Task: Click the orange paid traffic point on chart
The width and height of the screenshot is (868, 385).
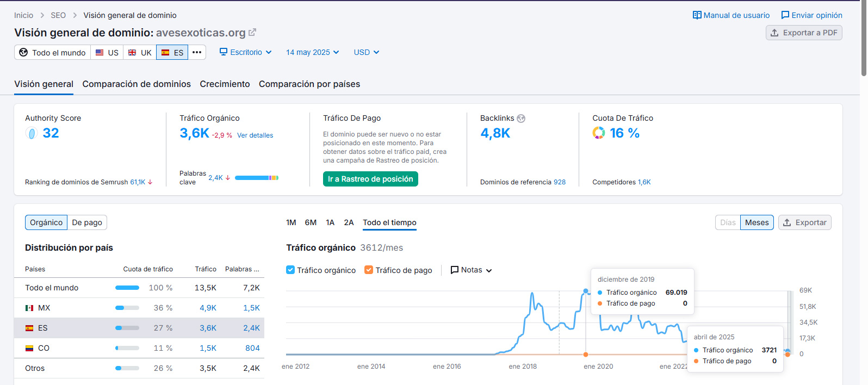Action: click(586, 355)
